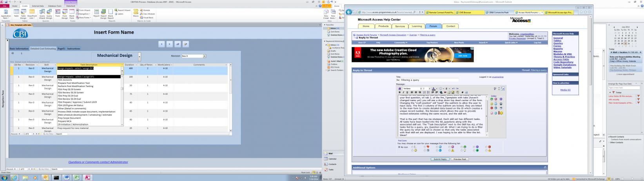Image resolution: width=644 pixels, height=181 pixels.
Task: Click 'Modules & VBA' sidebar link
Action: click(x=562, y=54)
